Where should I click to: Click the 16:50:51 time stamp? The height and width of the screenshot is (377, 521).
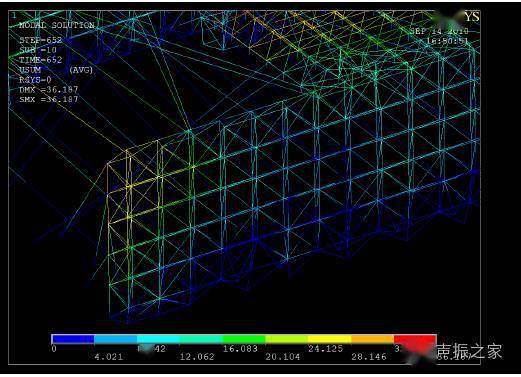pos(448,41)
